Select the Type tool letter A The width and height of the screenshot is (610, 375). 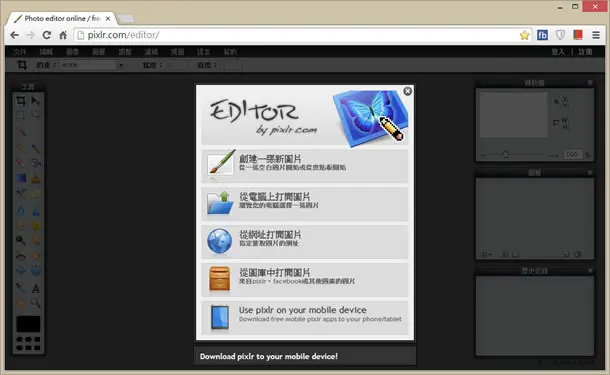point(35,289)
